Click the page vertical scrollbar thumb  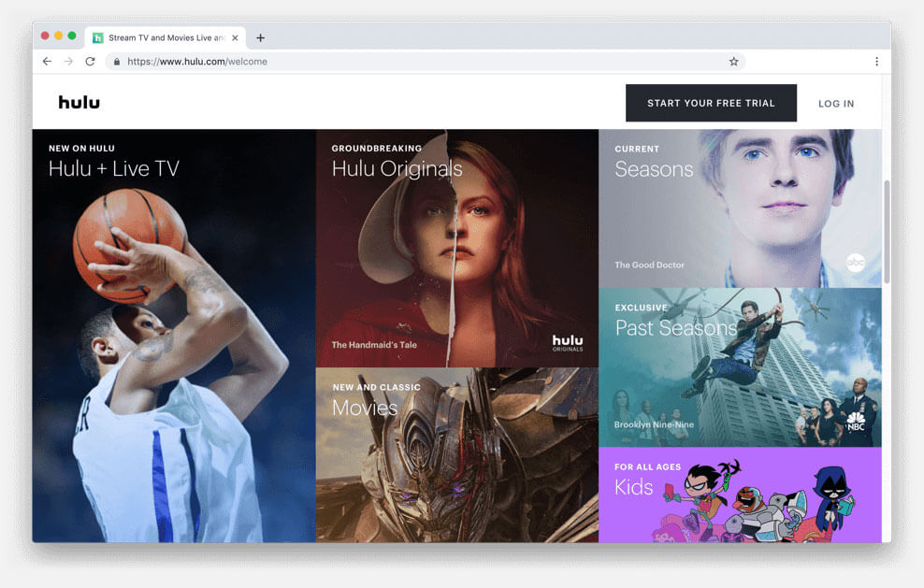887,232
